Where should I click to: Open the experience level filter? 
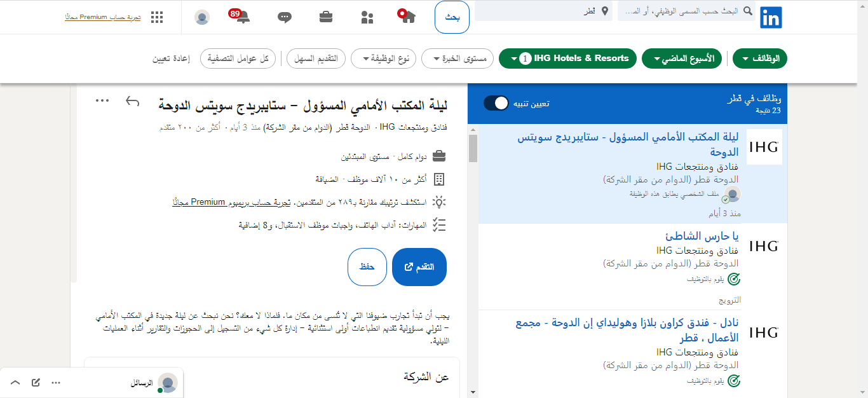tap(458, 58)
